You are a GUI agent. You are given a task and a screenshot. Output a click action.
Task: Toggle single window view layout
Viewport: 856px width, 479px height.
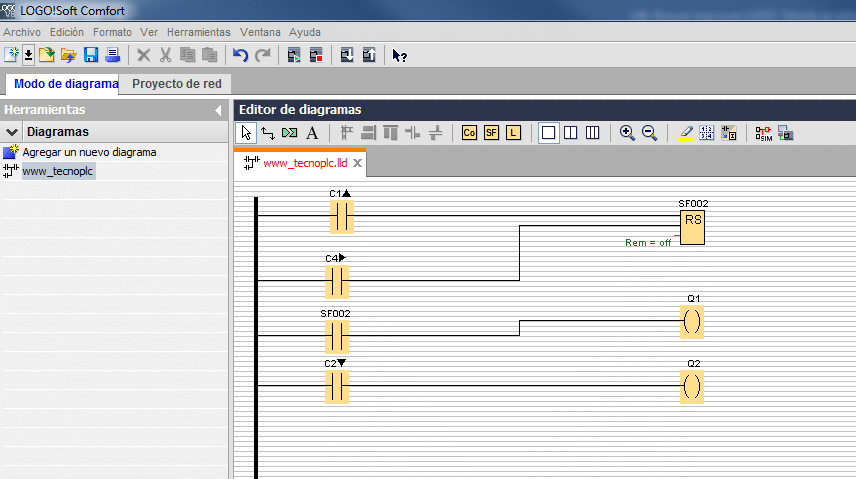548,133
